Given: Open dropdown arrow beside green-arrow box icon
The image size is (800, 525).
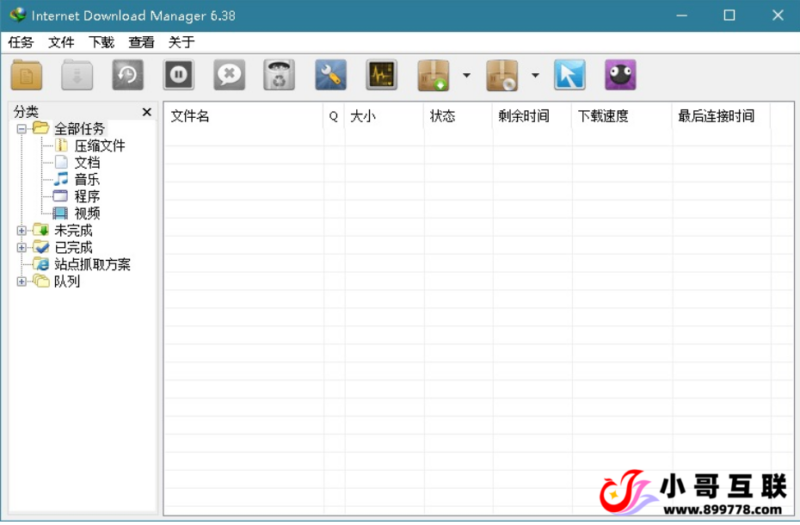Looking at the screenshot, I should click(x=466, y=76).
